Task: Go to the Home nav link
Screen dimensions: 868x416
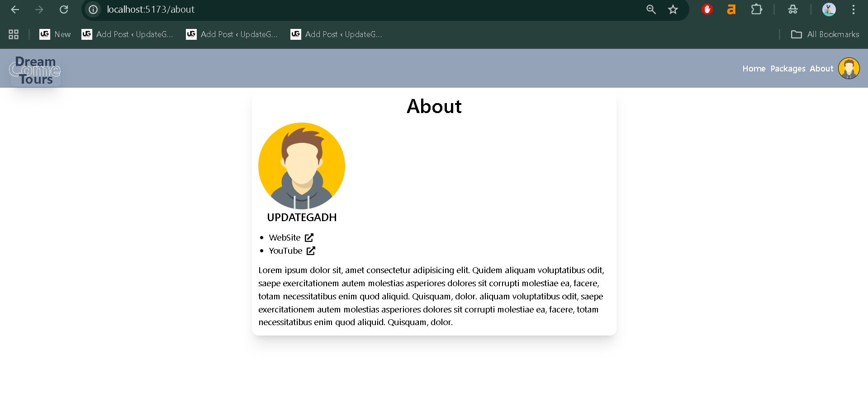Action: [x=754, y=69]
